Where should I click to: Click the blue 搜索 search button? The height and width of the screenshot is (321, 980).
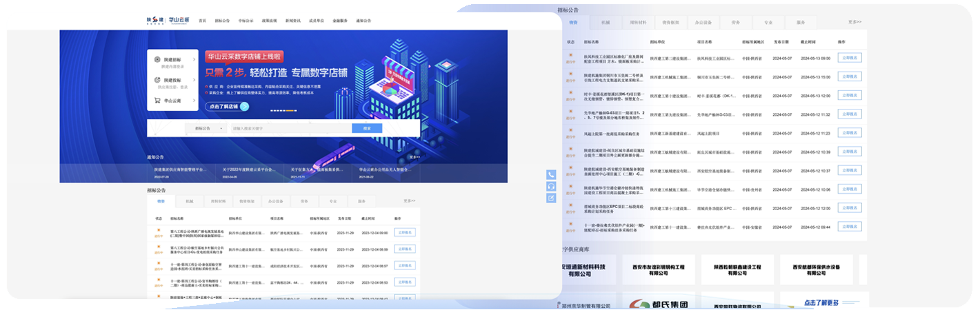[x=367, y=128]
